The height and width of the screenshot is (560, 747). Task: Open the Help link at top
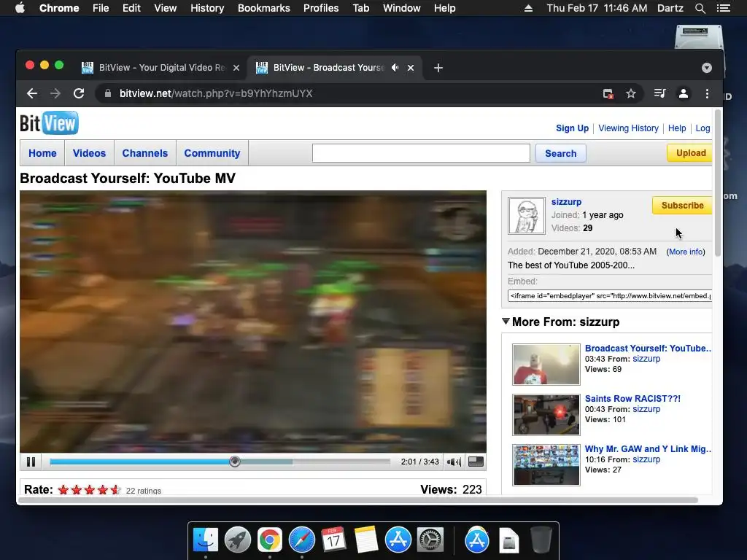coord(677,128)
